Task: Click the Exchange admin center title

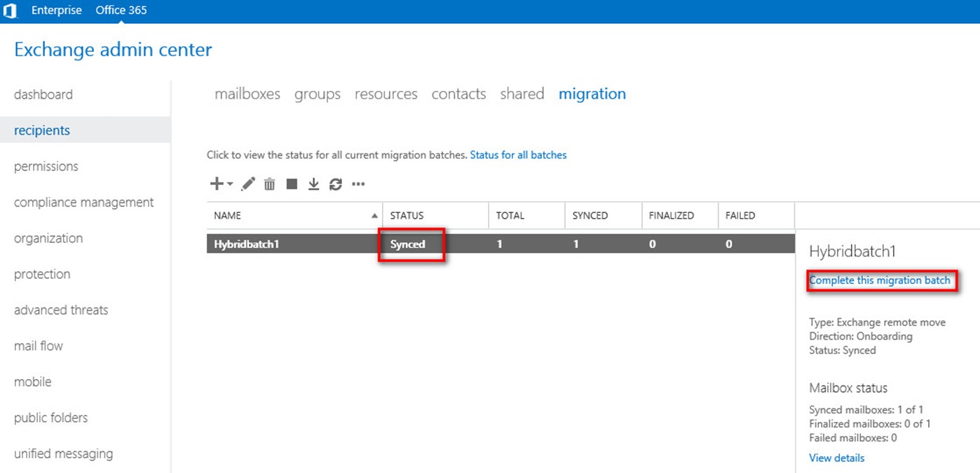Action: (113, 50)
